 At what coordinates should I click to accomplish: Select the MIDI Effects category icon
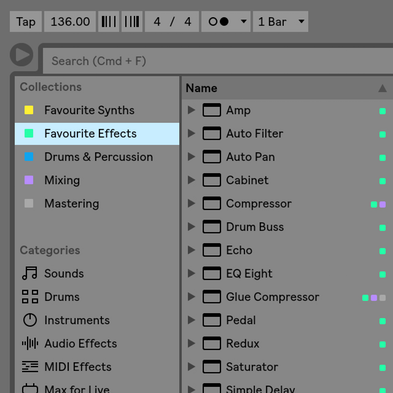pyautogui.click(x=30, y=367)
